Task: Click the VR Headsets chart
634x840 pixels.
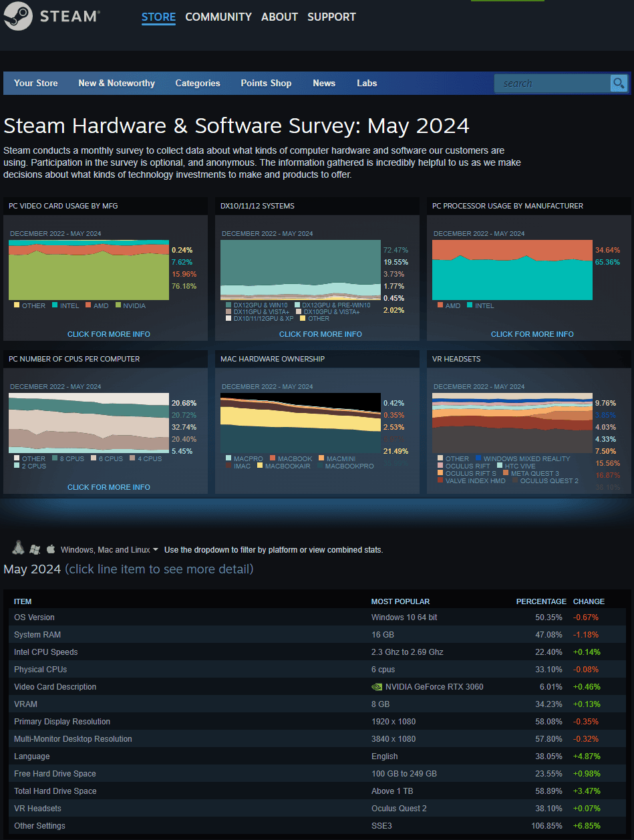Action: pyautogui.click(x=512, y=423)
